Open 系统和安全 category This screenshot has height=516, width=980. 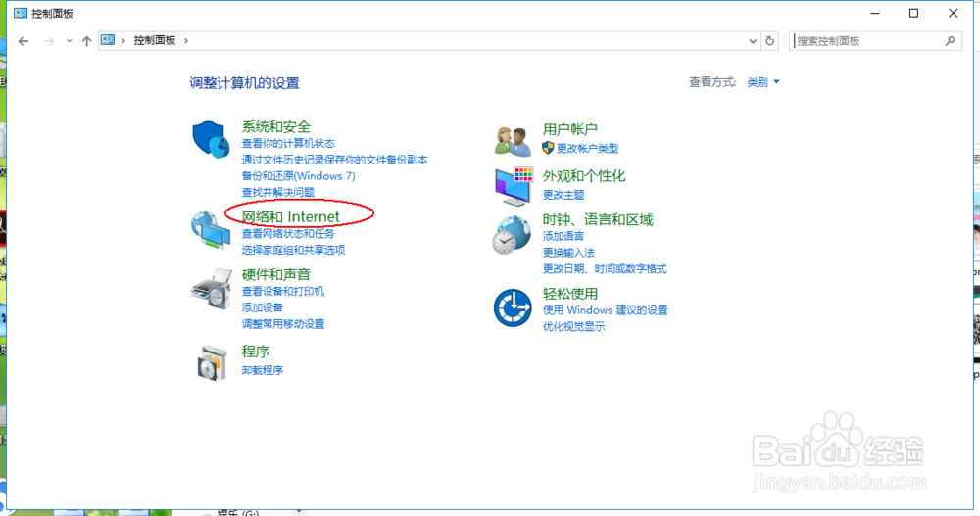(276, 127)
